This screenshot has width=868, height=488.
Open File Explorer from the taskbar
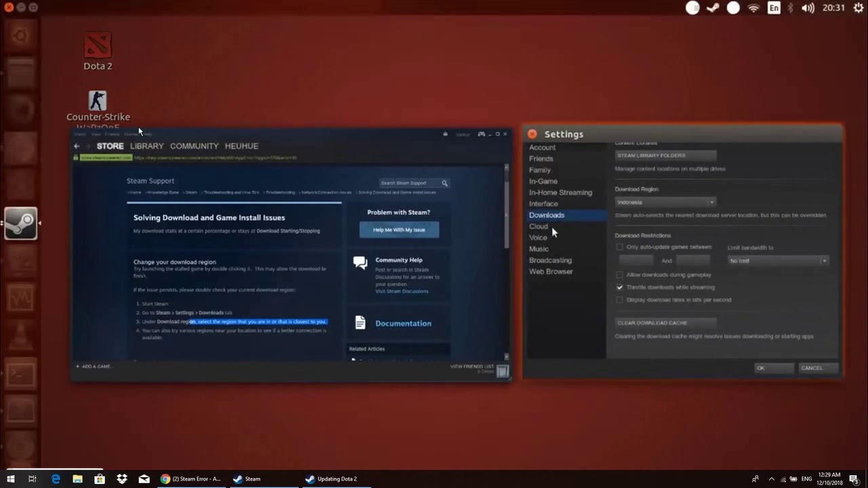point(77,479)
